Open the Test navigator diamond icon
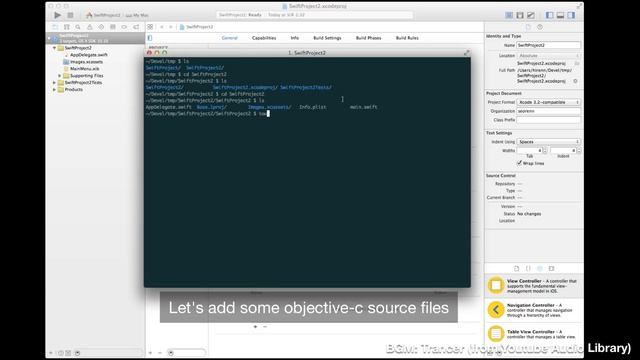This screenshot has width=640, height=360. click(101, 27)
